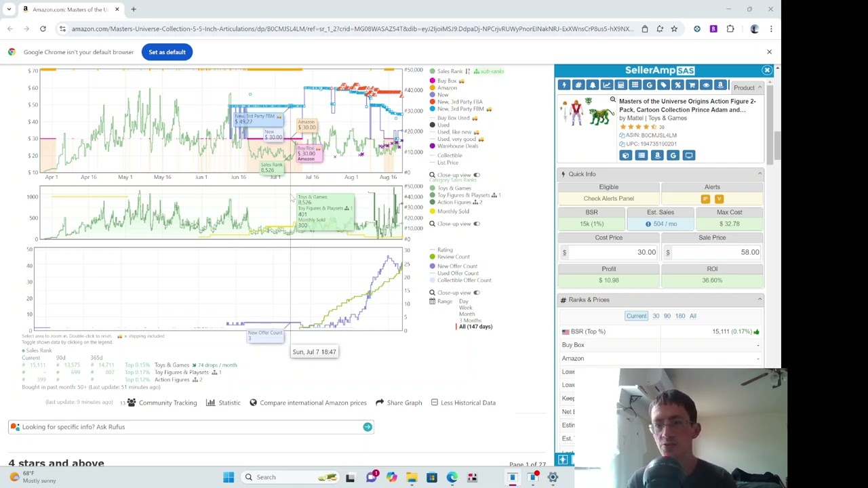This screenshot has width=868, height=488.
Task: Select 180 day range in Ranks & Prices
Action: [680, 316]
